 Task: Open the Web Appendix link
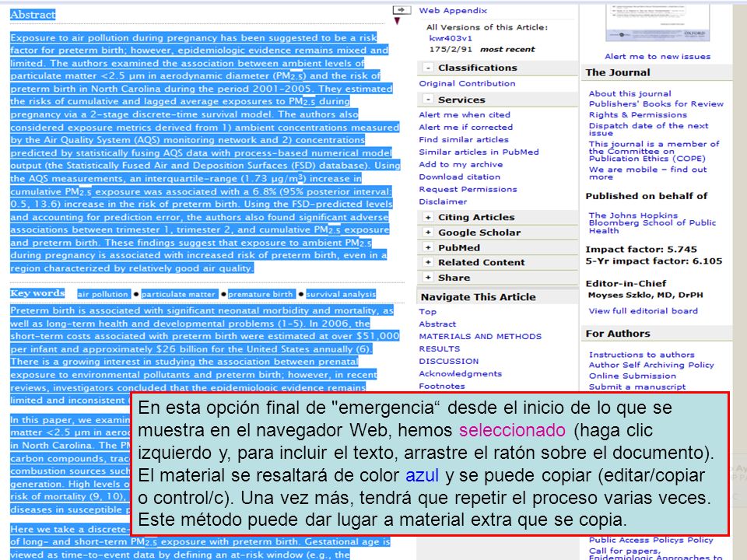tap(453, 10)
